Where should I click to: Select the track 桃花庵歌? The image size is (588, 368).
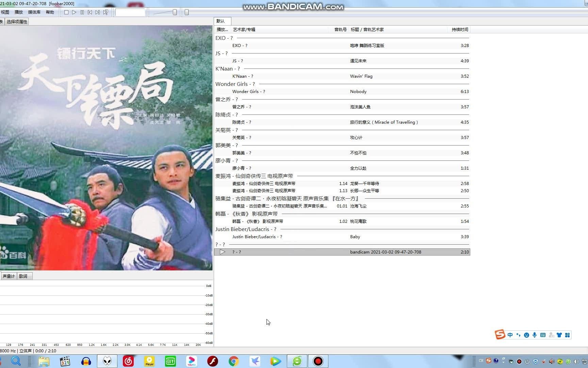pos(342,221)
